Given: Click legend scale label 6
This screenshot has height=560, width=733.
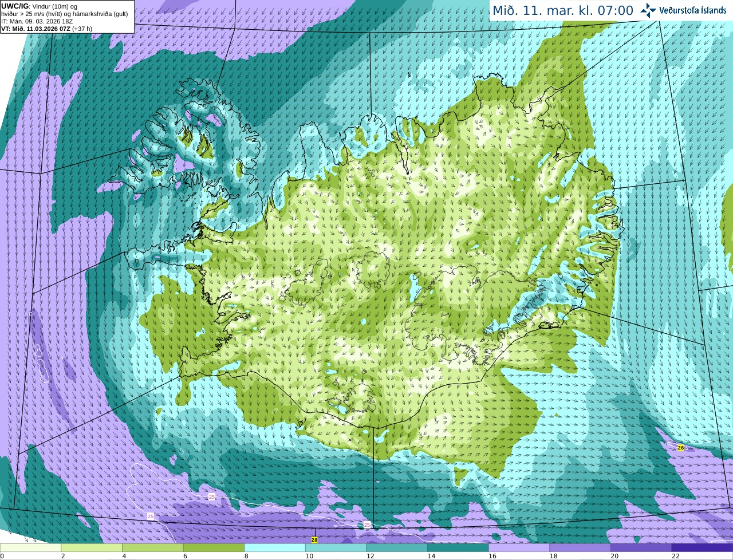Looking at the screenshot, I should tap(185, 556).
